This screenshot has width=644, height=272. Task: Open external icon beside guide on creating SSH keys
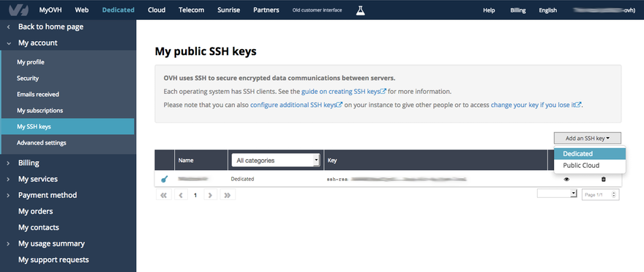tap(383, 92)
